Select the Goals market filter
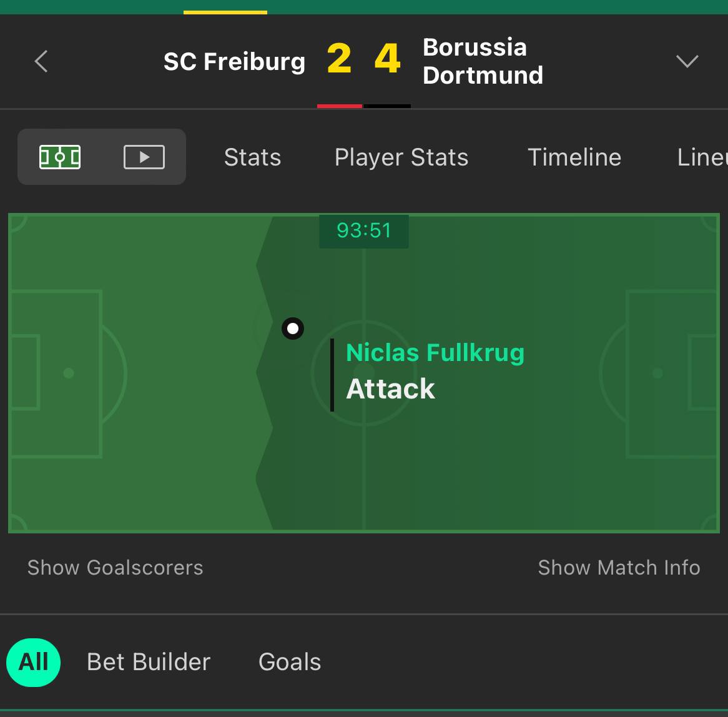 [x=290, y=662]
